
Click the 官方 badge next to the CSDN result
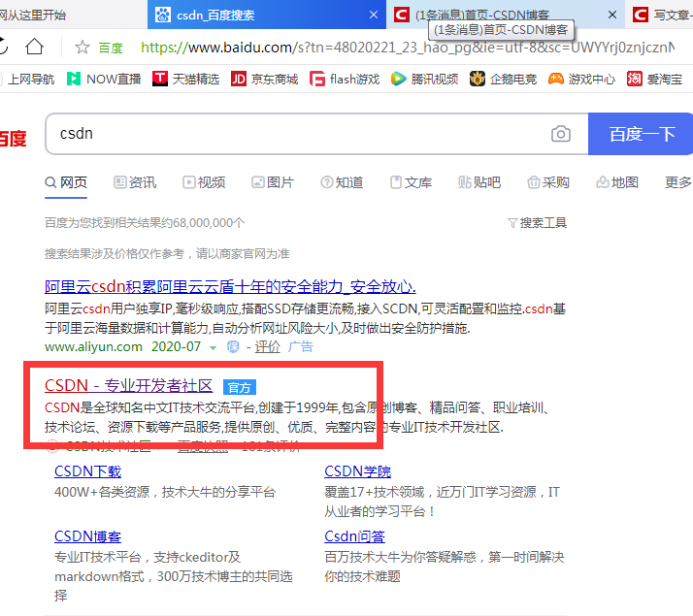(240, 387)
